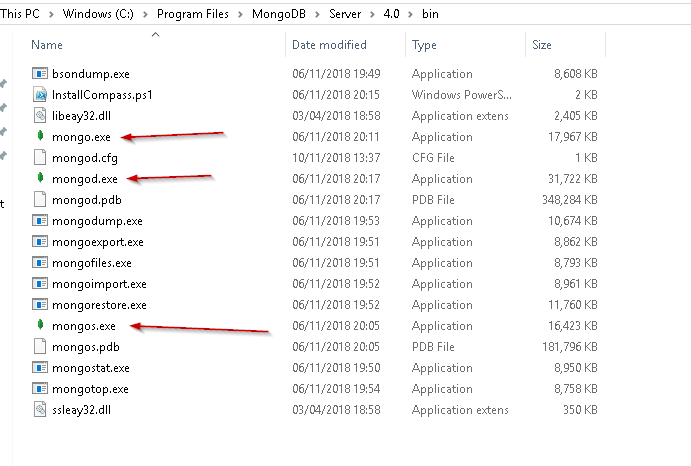Click the mongostat.exe application icon
This screenshot has height=466, width=691.
click(x=40, y=367)
